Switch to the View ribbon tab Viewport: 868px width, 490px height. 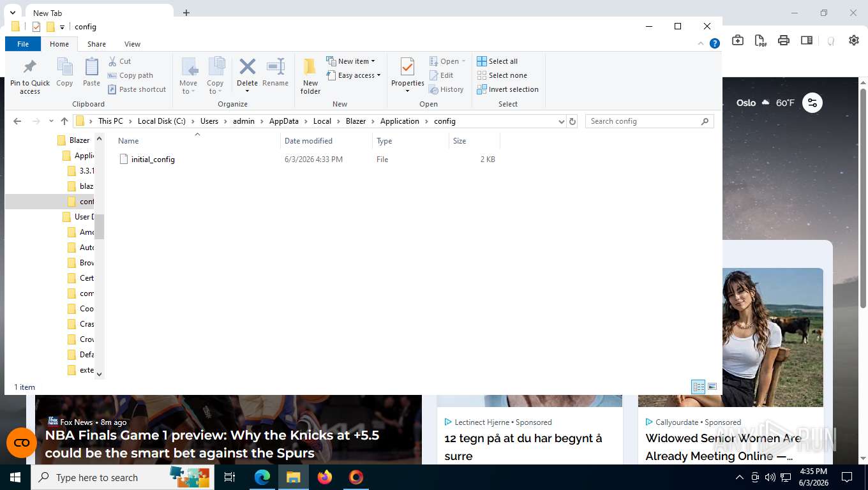(132, 44)
